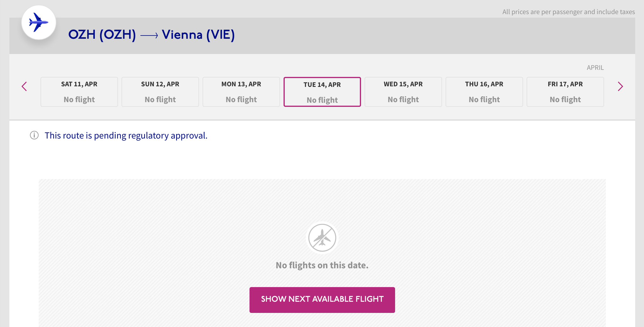Click the arrow between OZH and Vienna
Screen dimensions: 644x327
149,36
